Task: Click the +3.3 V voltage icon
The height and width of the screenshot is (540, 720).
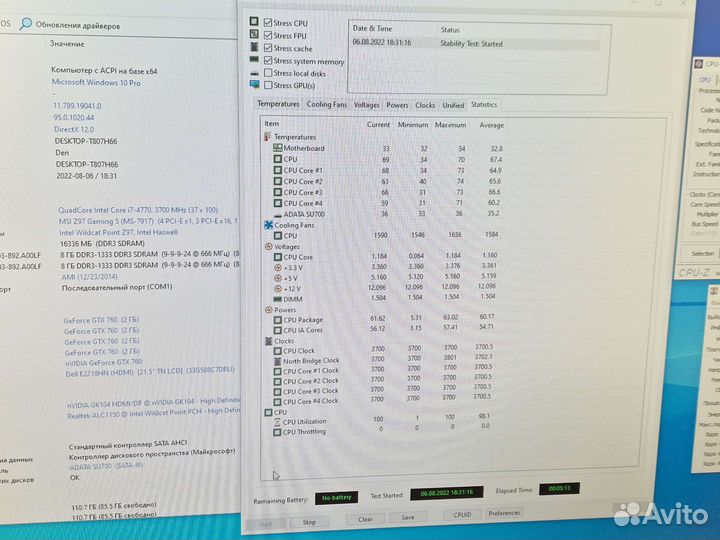Action: (278, 267)
